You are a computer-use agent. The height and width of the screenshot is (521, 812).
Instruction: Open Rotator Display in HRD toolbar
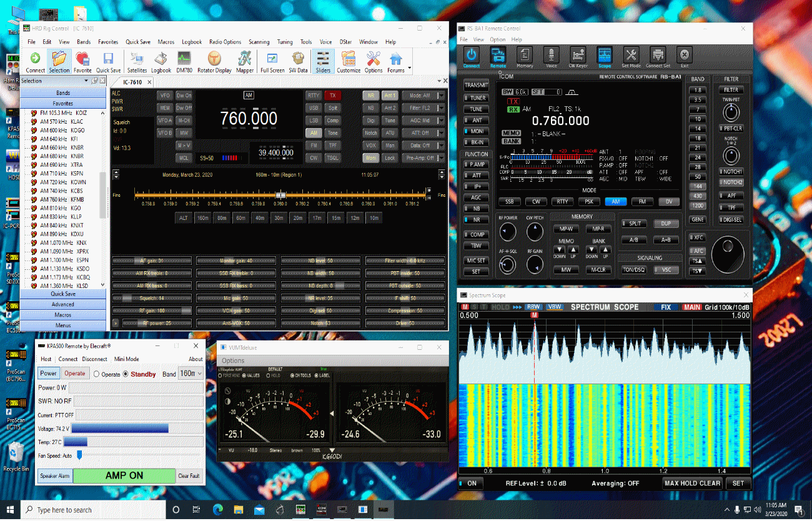tap(215, 62)
